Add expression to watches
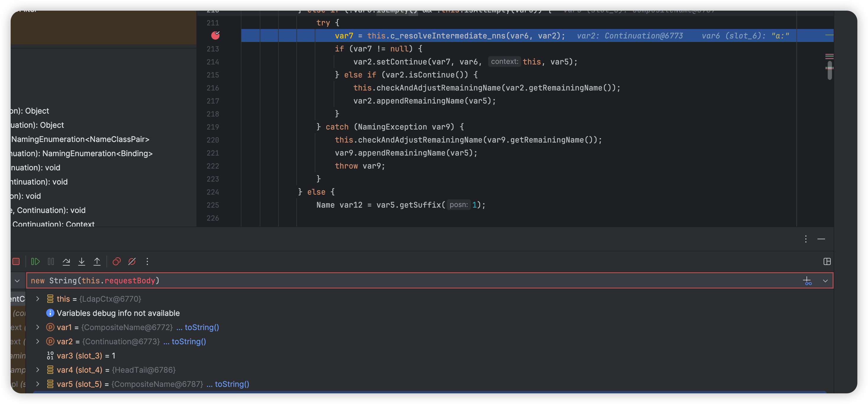The width and height of the screenshot is (868, 404). [x=807, y=281]
